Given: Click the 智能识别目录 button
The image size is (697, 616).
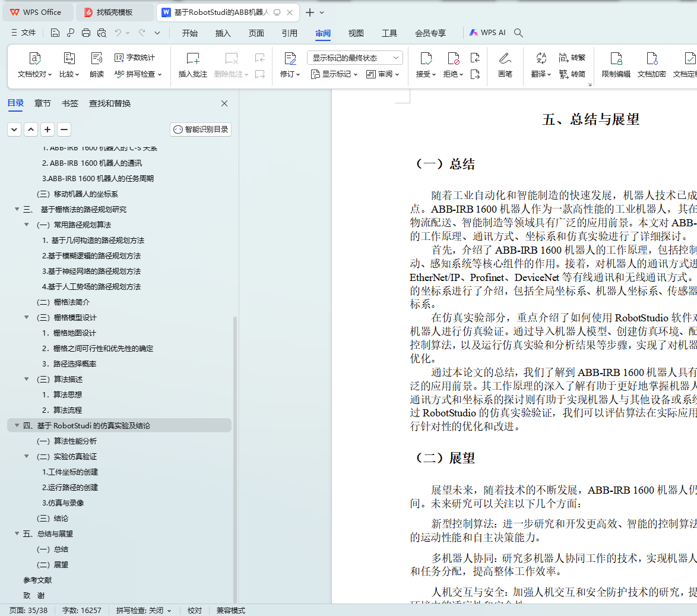Looking at the screenshot, I should point(201,129).
